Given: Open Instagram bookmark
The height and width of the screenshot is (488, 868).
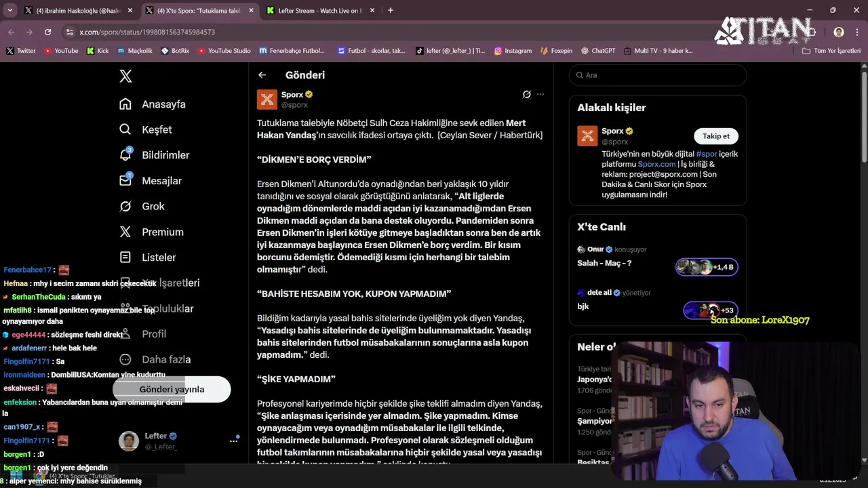Looking at the screenshot, I should (x=513, y=51).
